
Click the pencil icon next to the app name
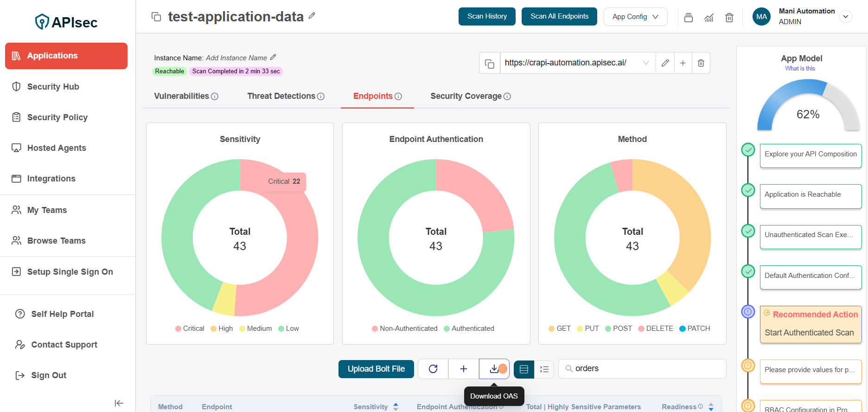pyautogui.click(x=312, y=16)
